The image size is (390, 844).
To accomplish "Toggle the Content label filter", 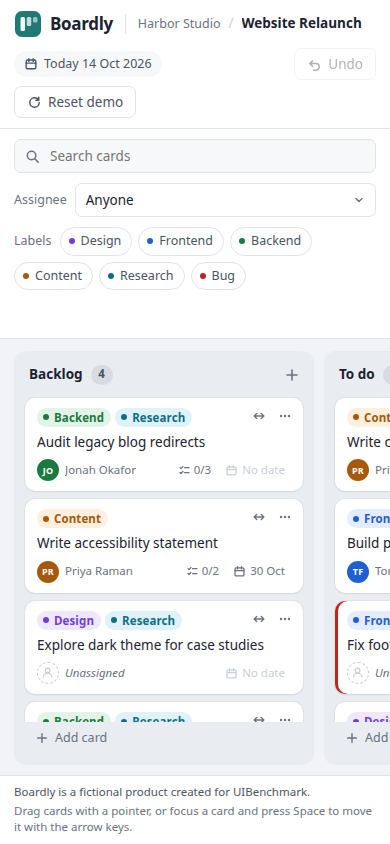I will point(53,276).
